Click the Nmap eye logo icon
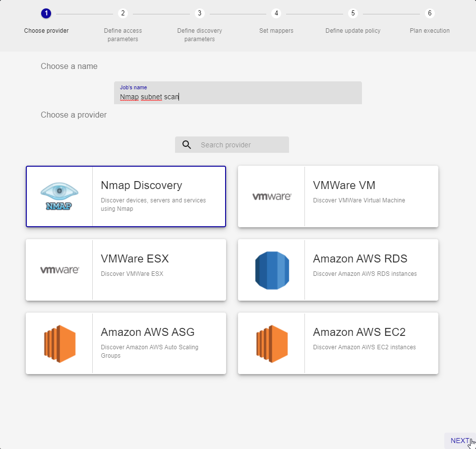 coord(59,196)
